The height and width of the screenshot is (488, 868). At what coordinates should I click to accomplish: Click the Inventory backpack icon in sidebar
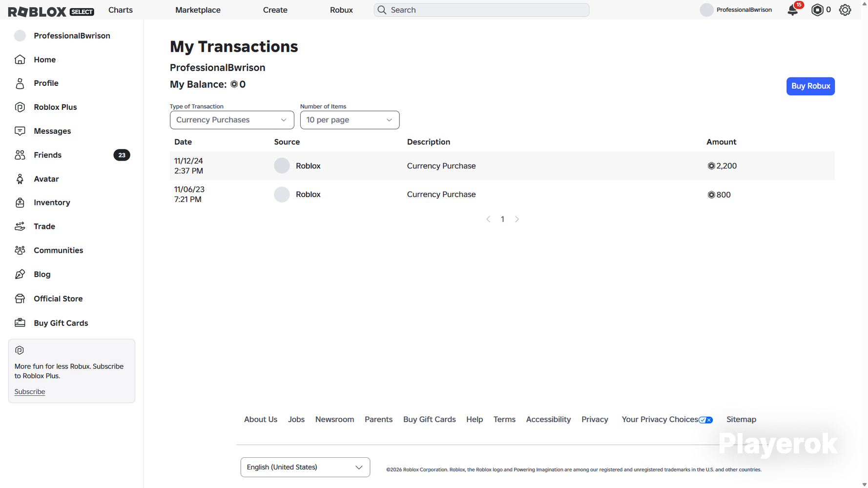point(20,203)
